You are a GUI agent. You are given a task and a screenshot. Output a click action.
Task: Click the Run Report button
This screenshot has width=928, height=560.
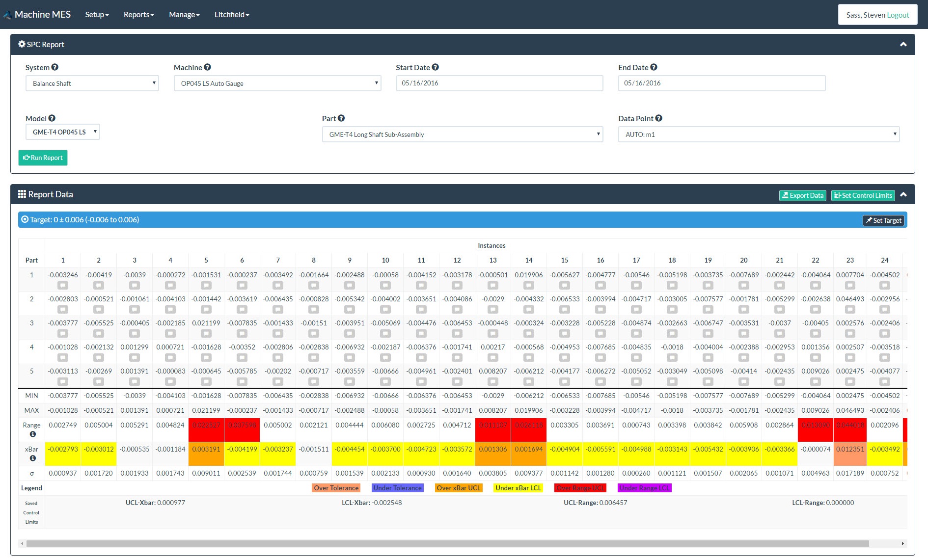[43, 158]
